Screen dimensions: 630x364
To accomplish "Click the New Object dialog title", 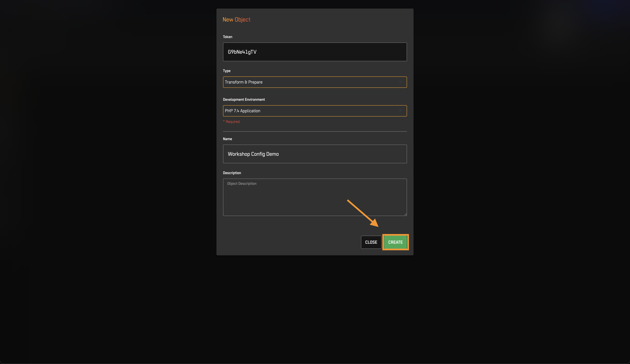I will [x=236, y=20].
